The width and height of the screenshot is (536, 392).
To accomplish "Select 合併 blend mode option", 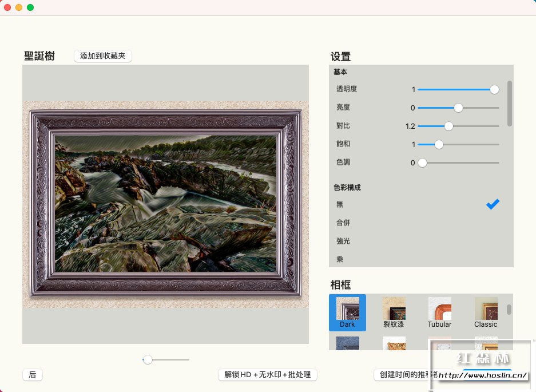I will pos(418,223).
